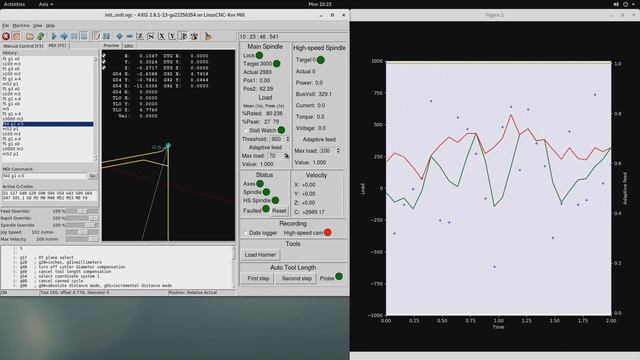
Task: Select the 'm5' entry in MDI history
Action: coord(6,109)
